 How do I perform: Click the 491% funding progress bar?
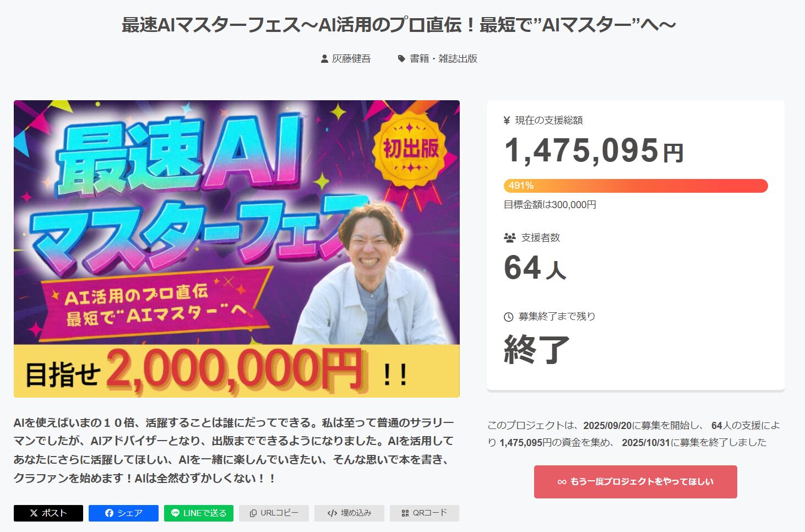[x=635, y=186]
